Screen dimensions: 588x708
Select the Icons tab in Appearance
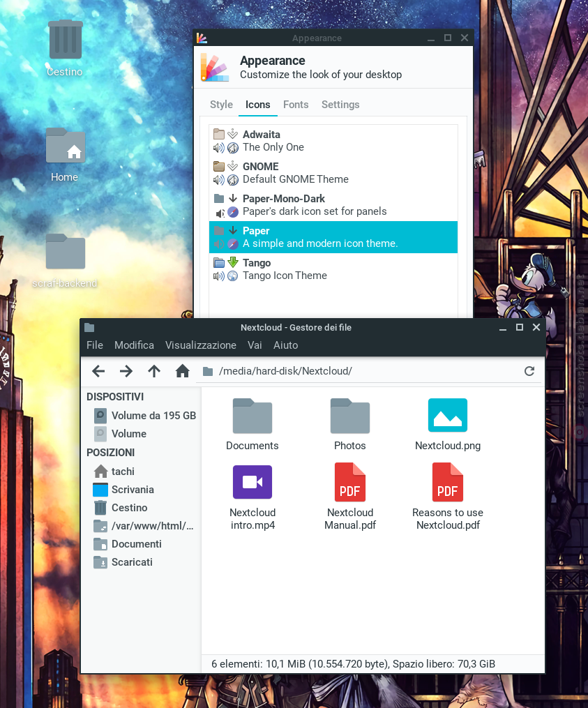click(x=258, y=105)
